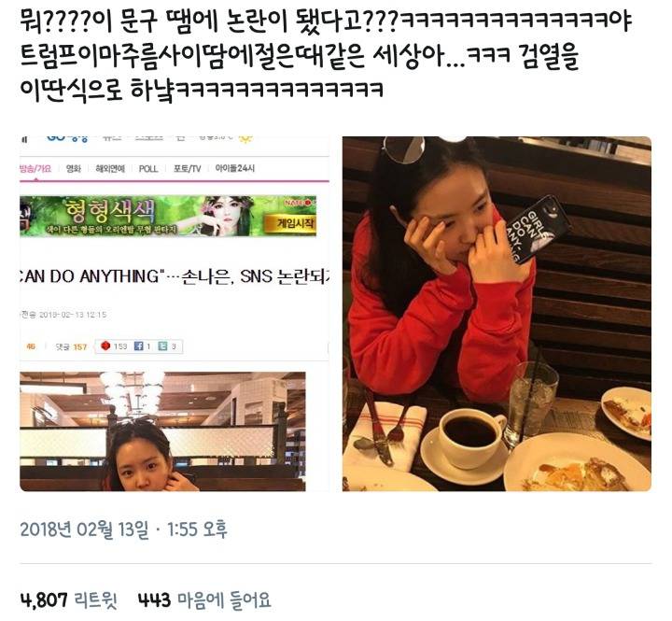
Task: Click the 443 마음에 들어요 count
Action: pyautogui.click(x=204, y=600)
